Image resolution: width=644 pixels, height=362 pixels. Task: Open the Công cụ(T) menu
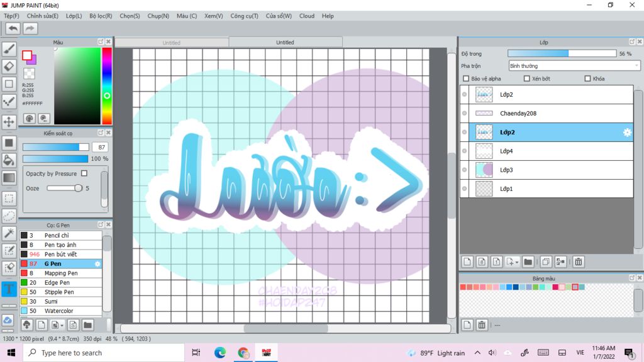click(244, 16)
